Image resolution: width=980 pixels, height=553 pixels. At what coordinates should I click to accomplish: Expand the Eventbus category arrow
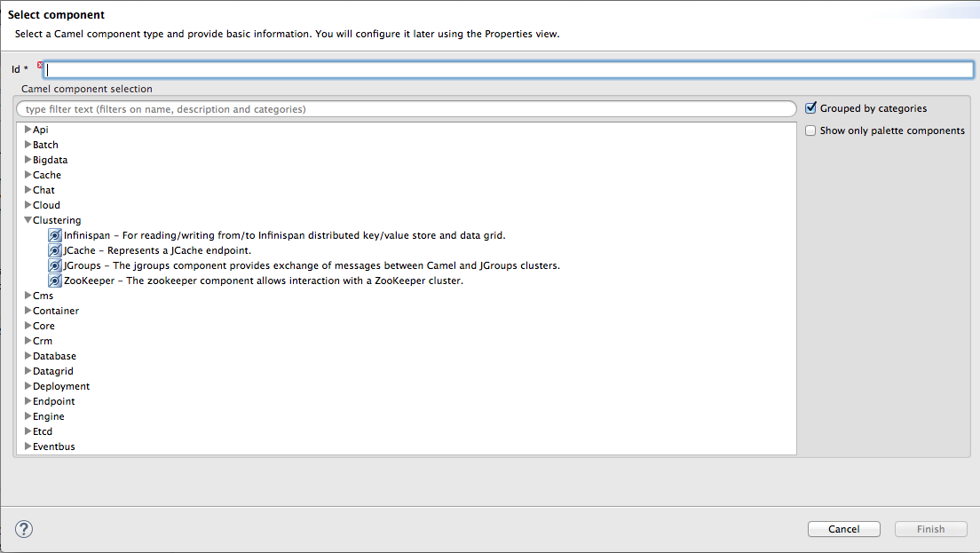[28, 446]
